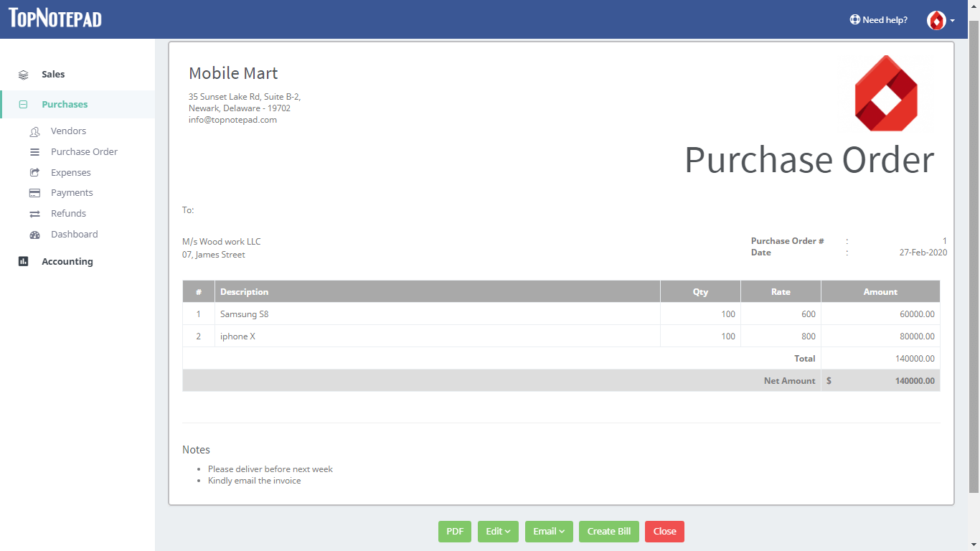Click the Need help? link
The image size is (980, 551).
[878, 20]
